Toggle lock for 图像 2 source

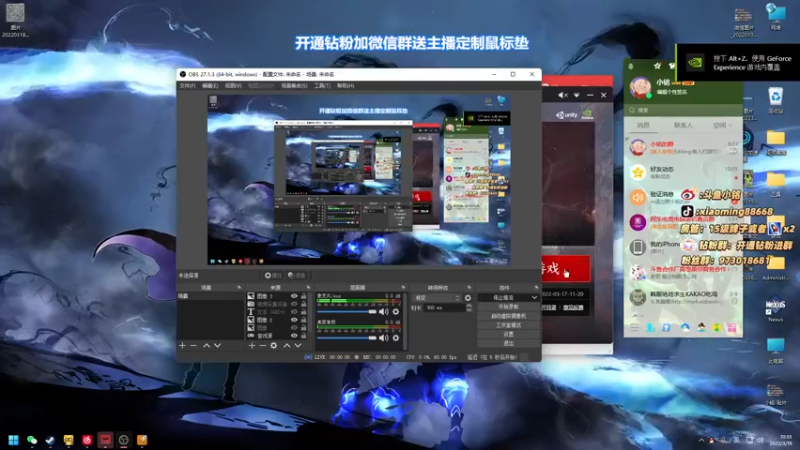click(x=304, y=320)
